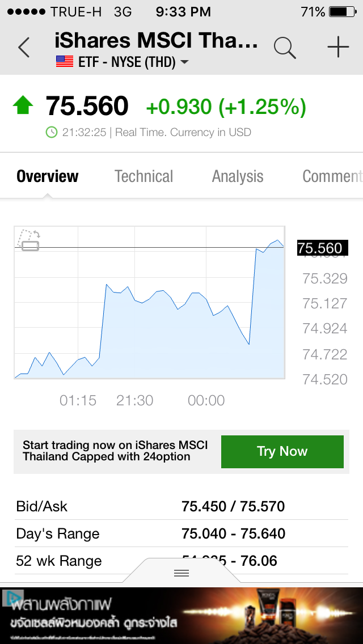Tap the ad choices icon on banner
This screenshot has height=644, width=363.
tap(12, 598)
